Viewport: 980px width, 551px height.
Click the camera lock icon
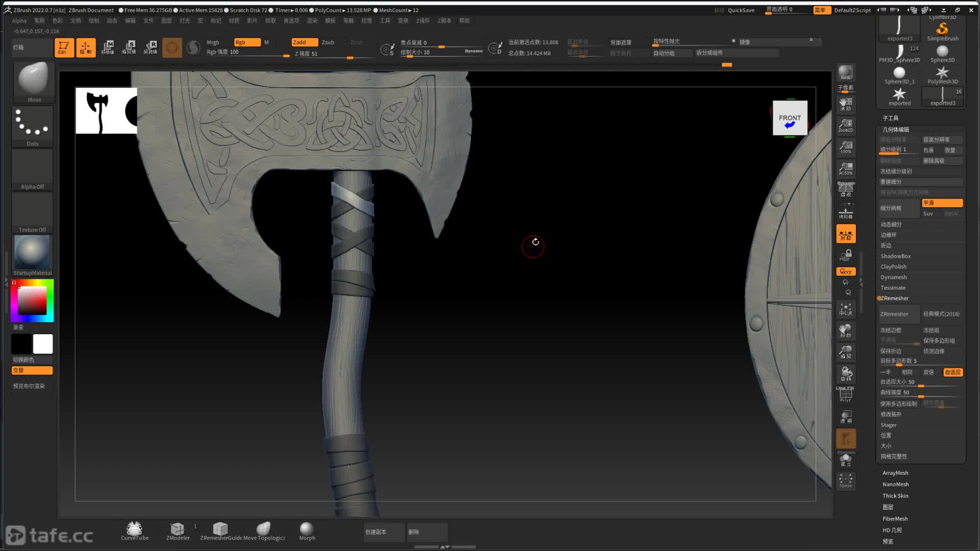point(846,255)
